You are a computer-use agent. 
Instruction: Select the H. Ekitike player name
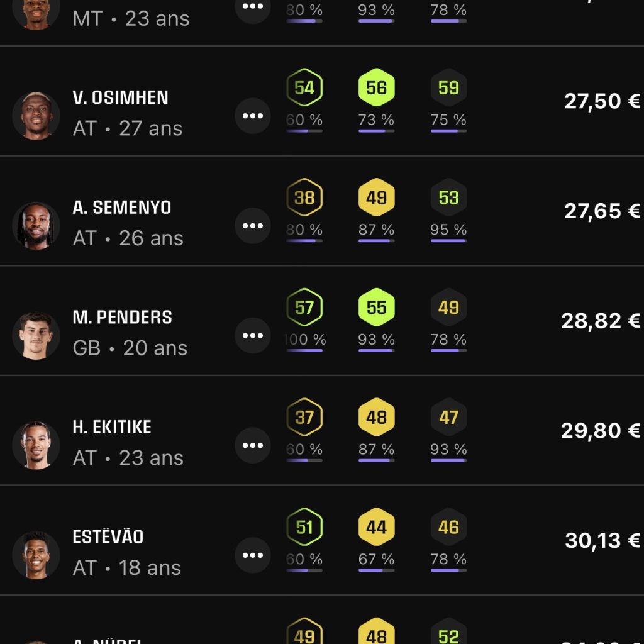[112, 428]
